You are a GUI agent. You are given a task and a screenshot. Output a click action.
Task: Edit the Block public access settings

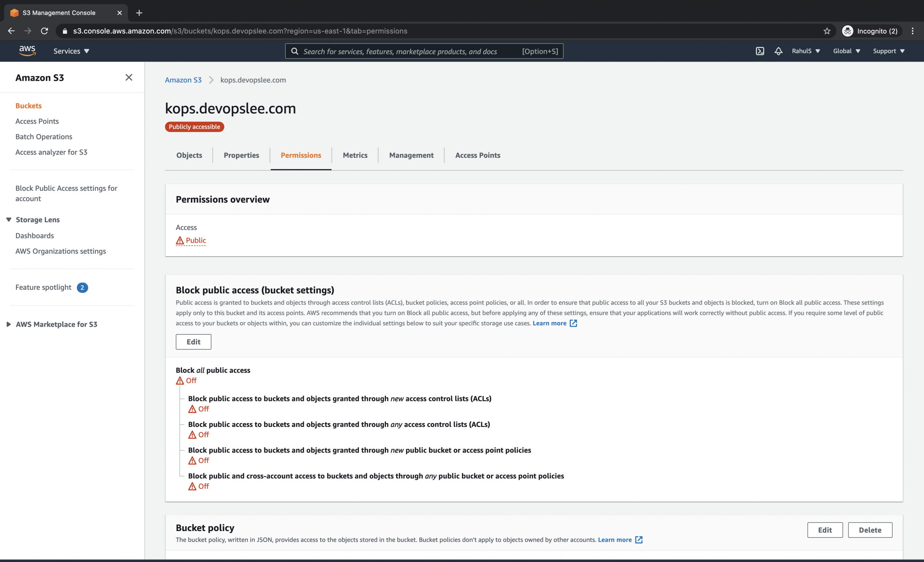(193, 342)
